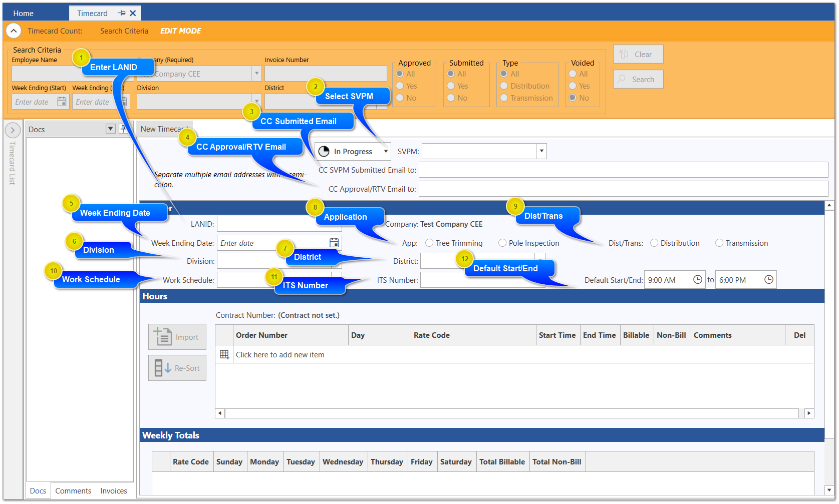Click the add new item grid icon
The width and height of the screenshot is (839, 504).
point(224,354)
